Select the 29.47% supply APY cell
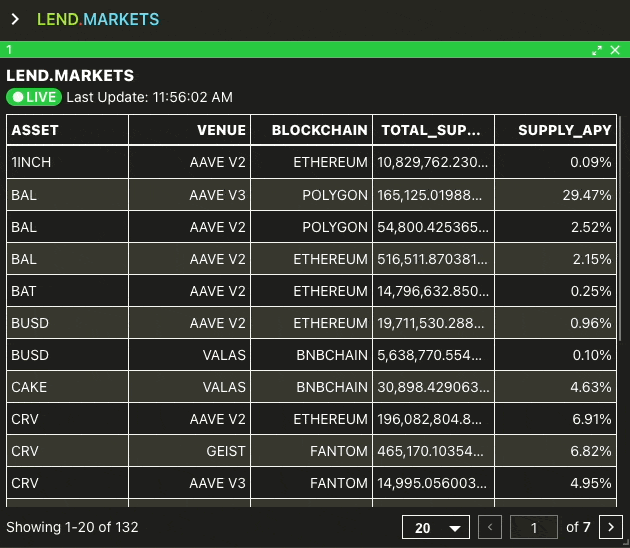 point(556,195)
